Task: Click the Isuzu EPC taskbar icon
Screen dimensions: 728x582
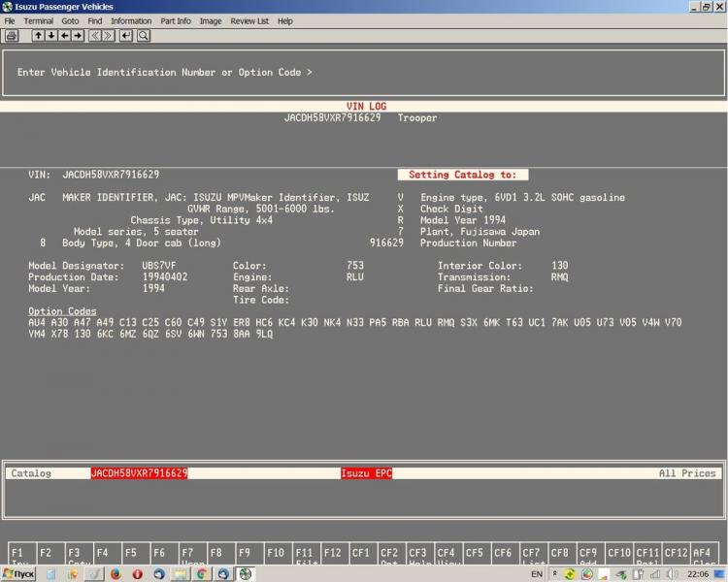Action: click(246, 574)
